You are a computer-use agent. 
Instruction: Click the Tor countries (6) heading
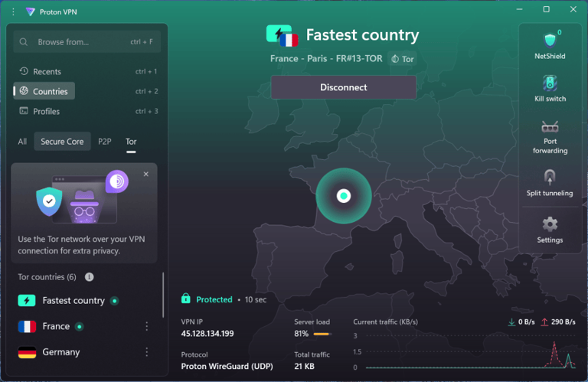point(47,277)
